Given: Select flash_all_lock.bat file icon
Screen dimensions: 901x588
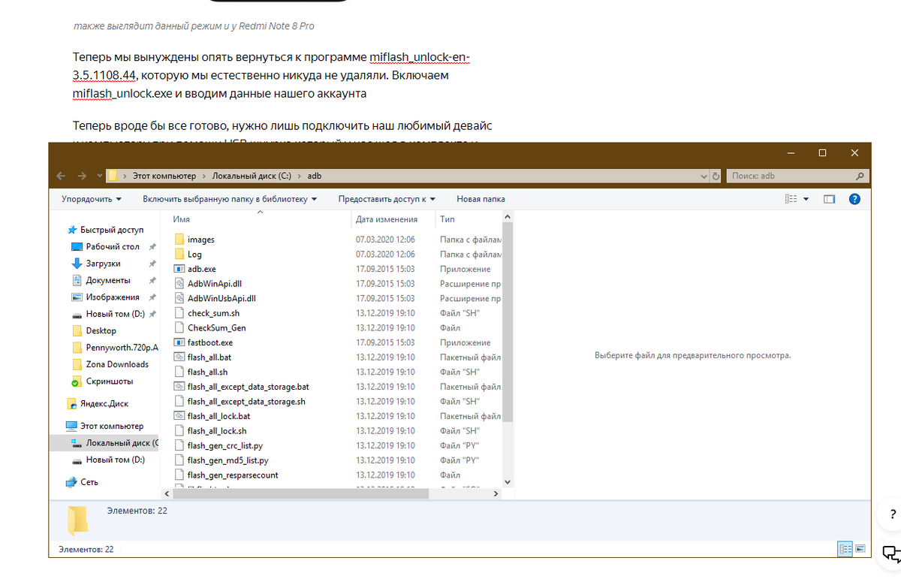Looking at the screenshot, I should pyautogui.click(x=179, y=416).
